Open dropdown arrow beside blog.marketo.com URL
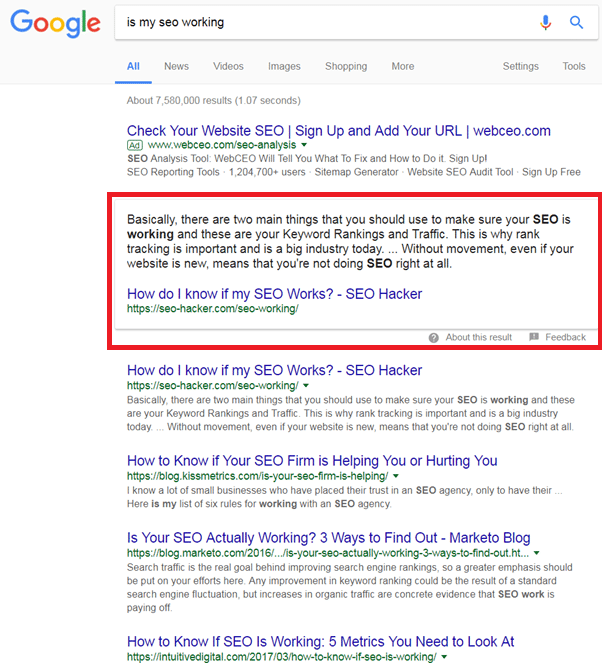The width and height of the screenshot is (602, 663). tap(537, 552)
